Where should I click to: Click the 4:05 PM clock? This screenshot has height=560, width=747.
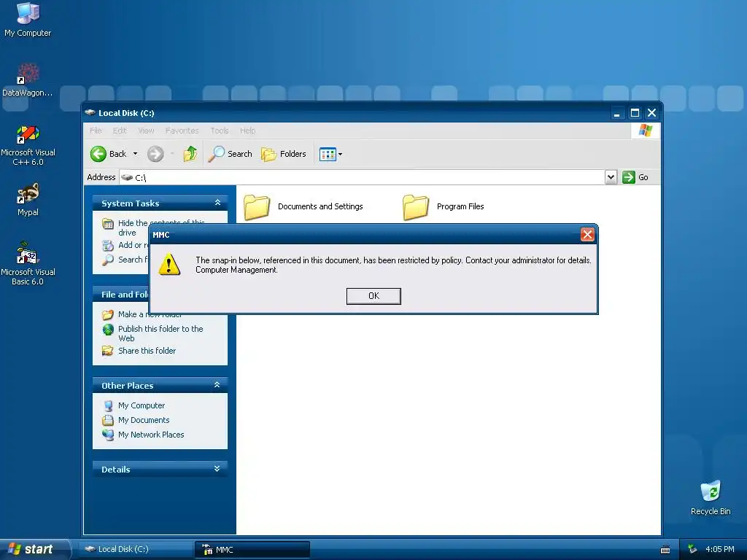coord(719,549)
